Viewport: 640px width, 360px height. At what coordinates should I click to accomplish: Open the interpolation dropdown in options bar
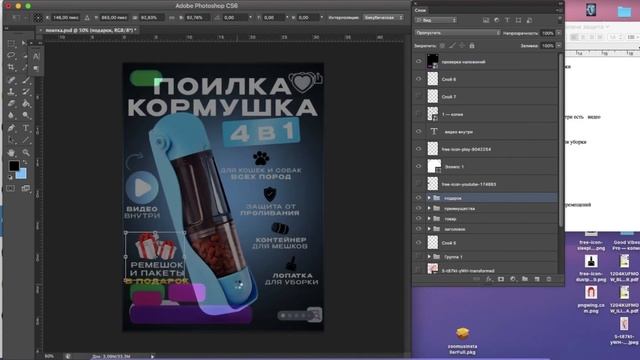[383, 18]
